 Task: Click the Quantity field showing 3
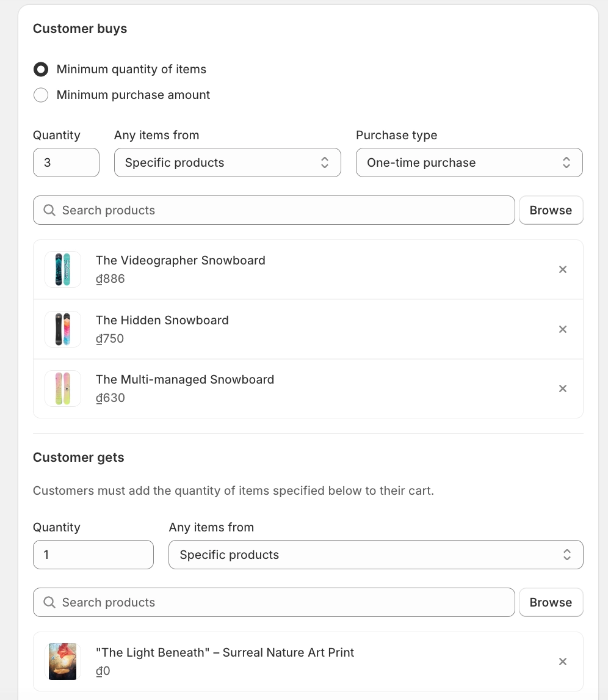pos(66,162)
